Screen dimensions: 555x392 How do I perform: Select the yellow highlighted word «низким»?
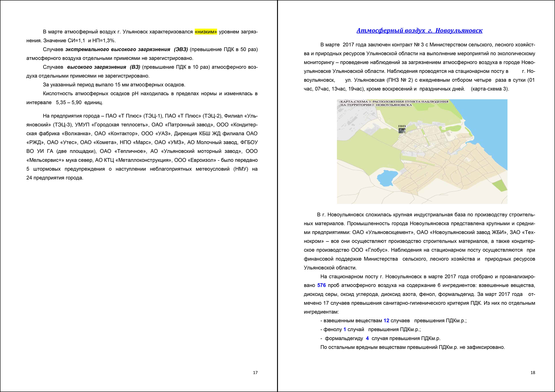click(x=206, y=32)
